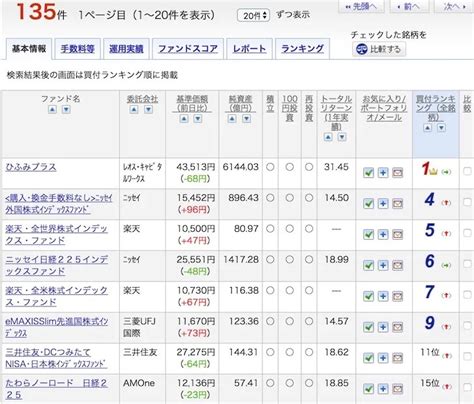Check compare box for 楽天・全米株式 fund
The width and height of the screenshot is (474, 404).
(x=467, y=294)
